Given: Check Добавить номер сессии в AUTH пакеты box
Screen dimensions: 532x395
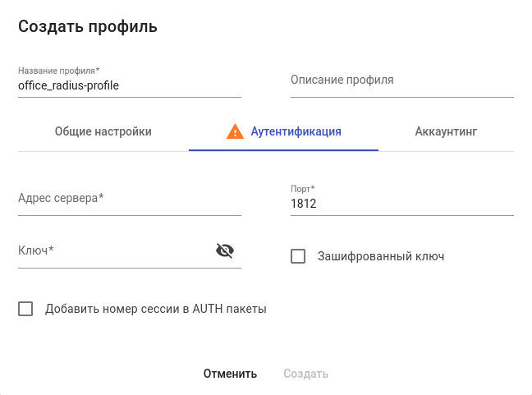Looking at the screenshot, I should click(25, 309).
